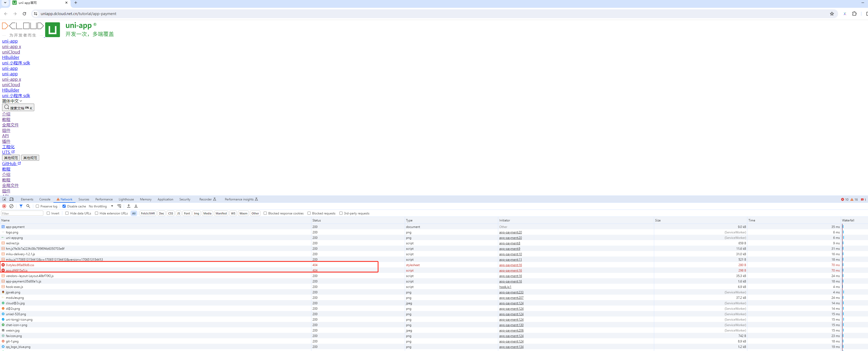This screenshot has height=351, width=868.
Task: Enable Preserve log checkbox
Action: click(x=37, y=206)
